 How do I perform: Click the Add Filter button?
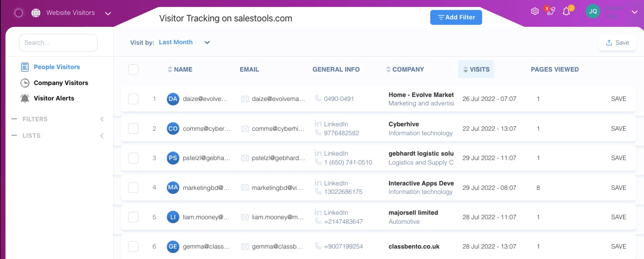point(456,17)
